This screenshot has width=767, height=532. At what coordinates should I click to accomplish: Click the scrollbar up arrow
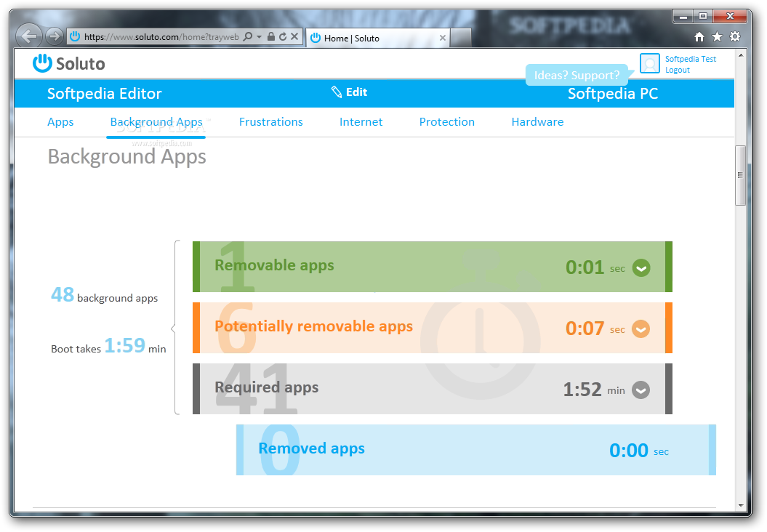(741, 56)
